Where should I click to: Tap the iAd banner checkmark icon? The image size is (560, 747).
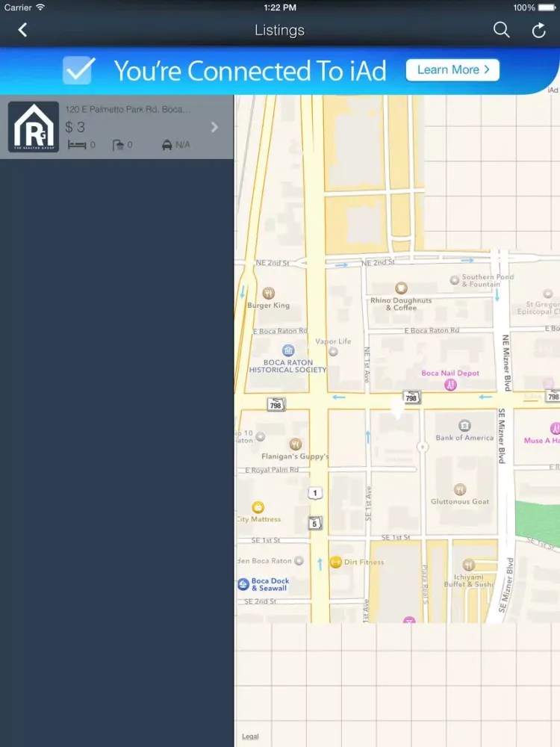coord(78,70)
